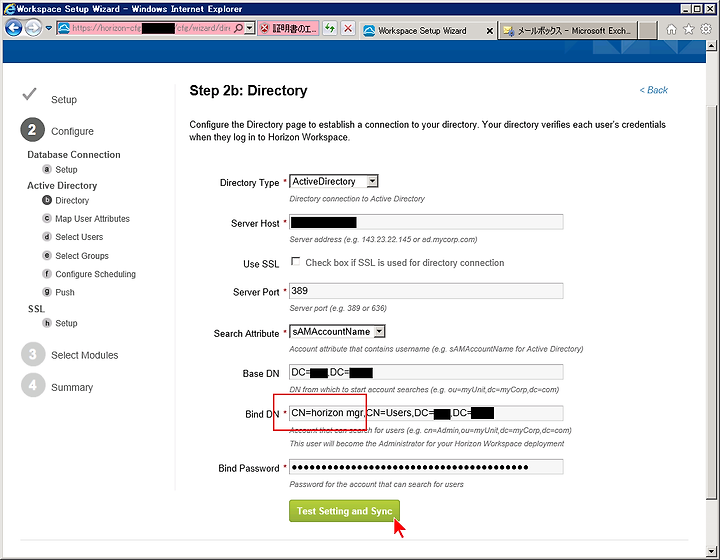Select the Configure Scheduling sub-step
Viewport: 720px width, 560px height.
pyautogui.click(x=96, y=274)
